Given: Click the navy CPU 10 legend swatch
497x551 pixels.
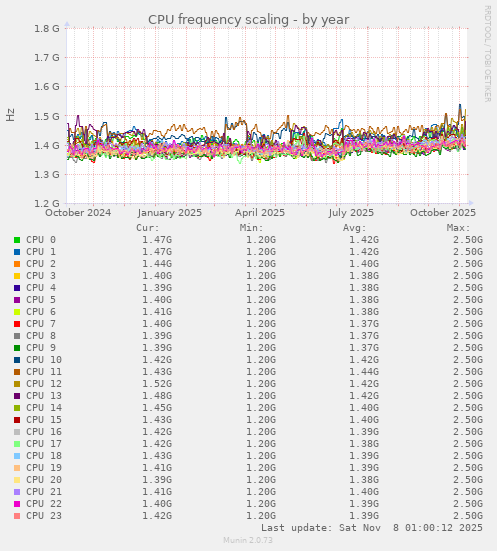Looking at the screenshot, I should [x=17, y=360].
